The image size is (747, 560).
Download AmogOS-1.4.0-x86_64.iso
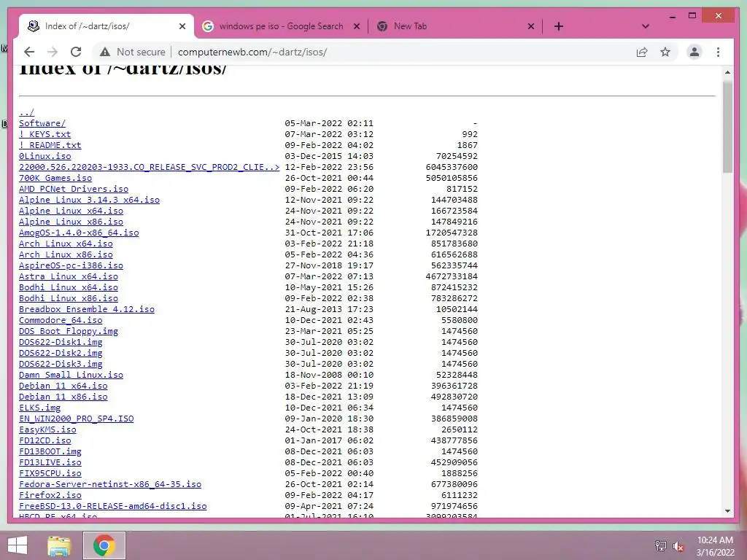[79, 233]
